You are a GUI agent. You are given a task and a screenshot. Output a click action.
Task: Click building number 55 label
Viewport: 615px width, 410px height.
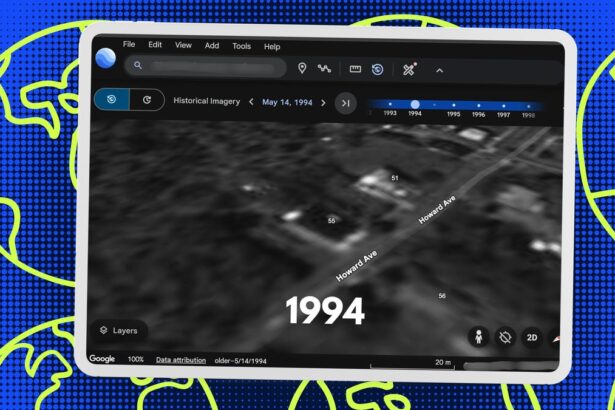click(331, 221)
